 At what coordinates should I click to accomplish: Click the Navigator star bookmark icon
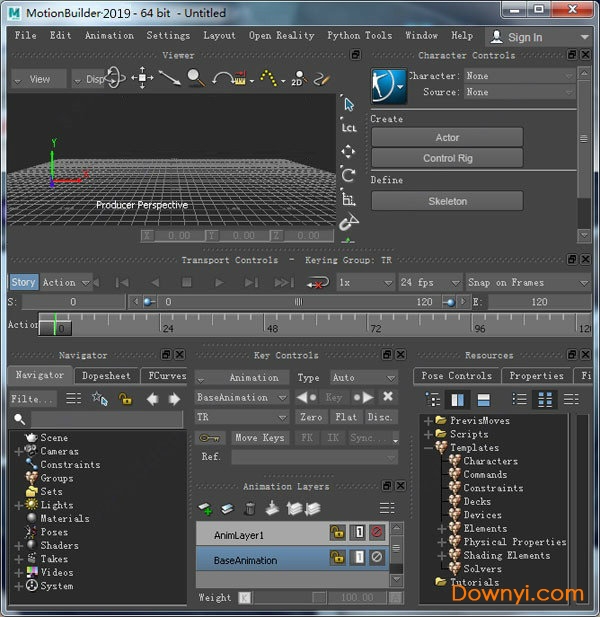[x=100, y=399]
